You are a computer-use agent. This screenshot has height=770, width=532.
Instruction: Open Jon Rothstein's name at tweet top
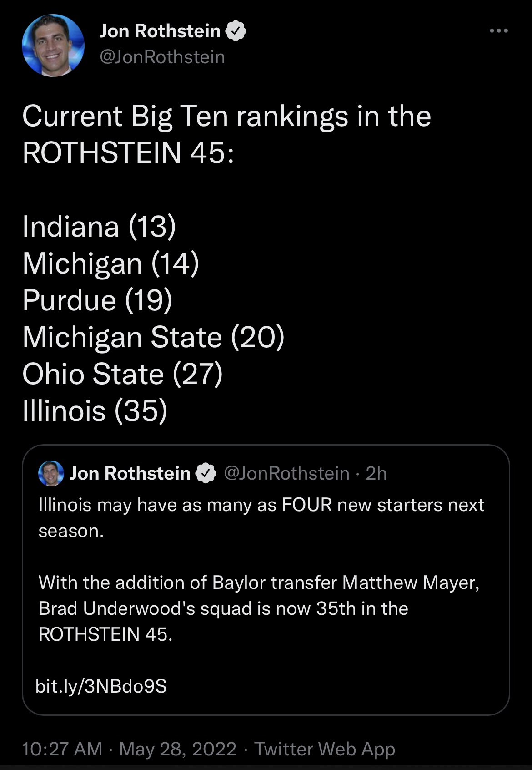[x=160, y=31]
